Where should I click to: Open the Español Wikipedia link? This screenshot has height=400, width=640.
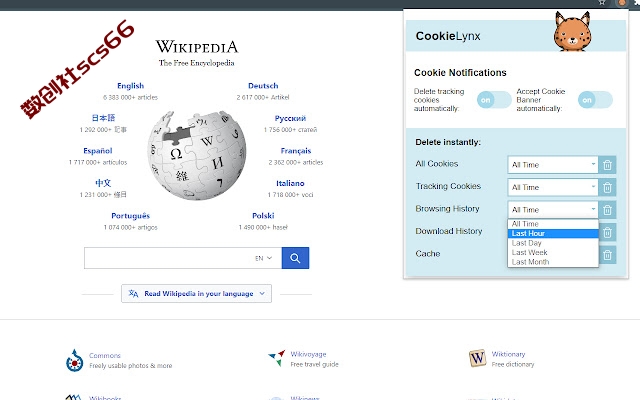tap(98, 151)
